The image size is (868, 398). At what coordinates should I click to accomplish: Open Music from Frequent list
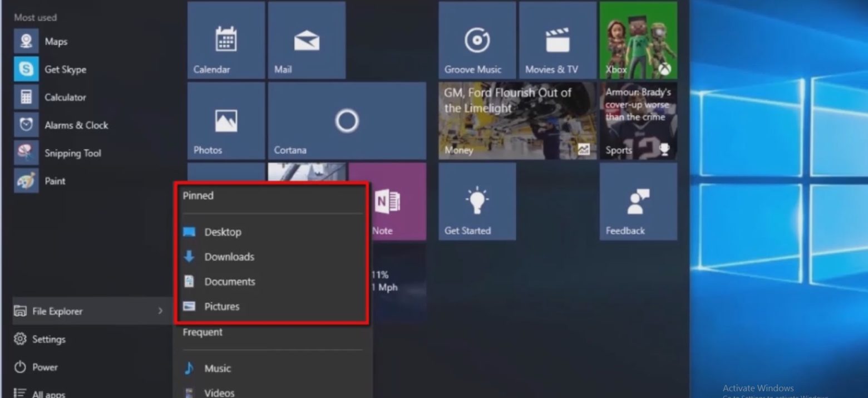coord(217,368)
